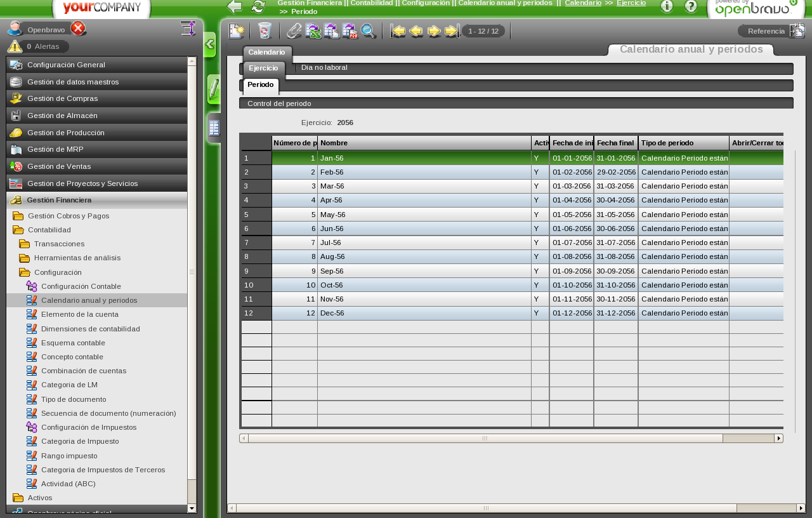The height and width of the screenshot is (518, 812).
Task: Open Configuración Contable in the menu
Action: [96, 286]
